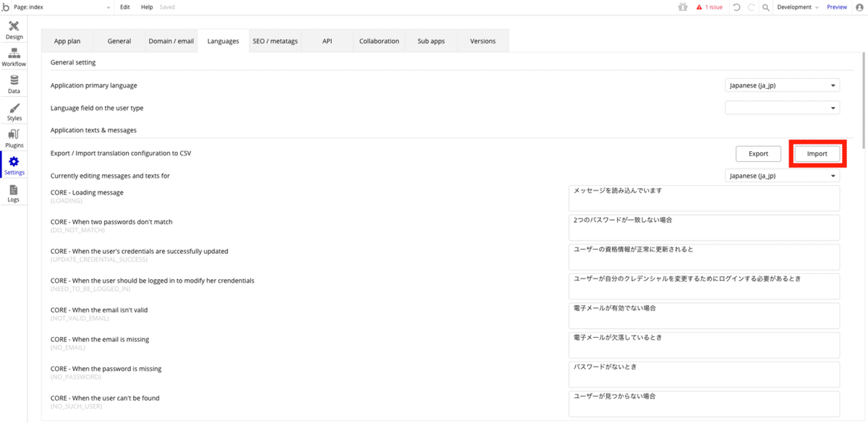Switch to the Sub apps tab
The height and width of the screenshot is (423, 868).
pos(431,41)
